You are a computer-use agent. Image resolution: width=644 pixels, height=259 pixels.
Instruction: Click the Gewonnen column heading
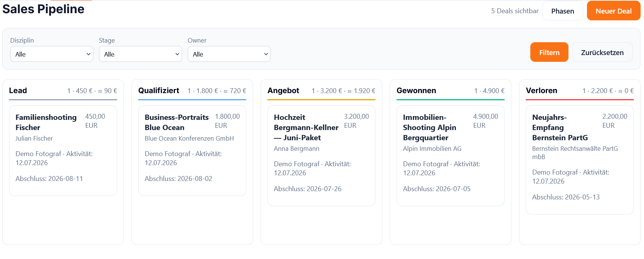tap(416, 90)
